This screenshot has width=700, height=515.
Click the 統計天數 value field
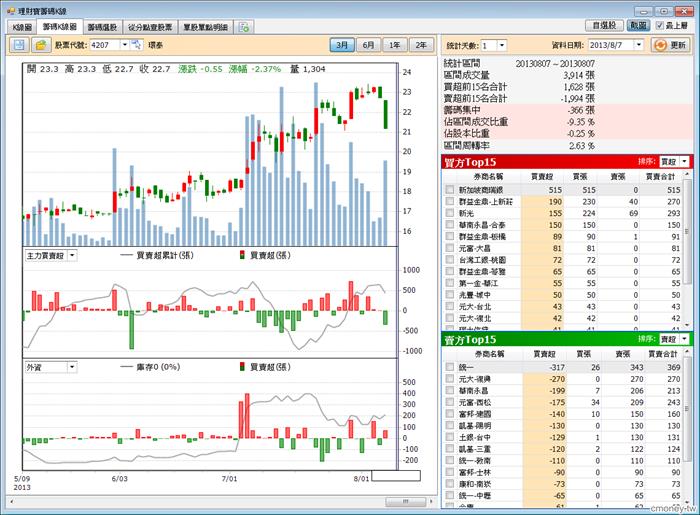(489, 46)
